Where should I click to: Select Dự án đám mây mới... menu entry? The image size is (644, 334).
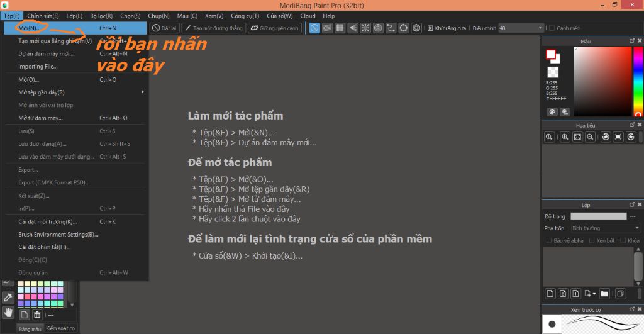(x=75, y=53)
